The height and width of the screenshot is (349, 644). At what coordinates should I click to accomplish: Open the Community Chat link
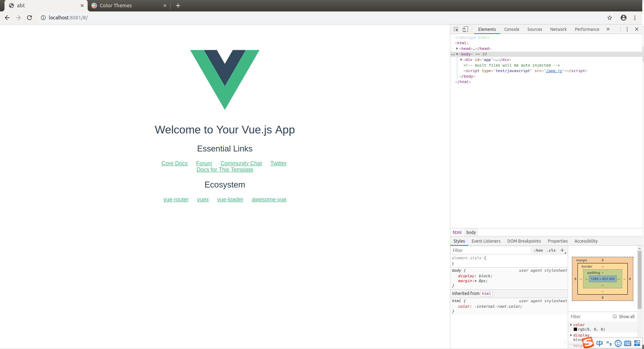click(x=241, y=163)
